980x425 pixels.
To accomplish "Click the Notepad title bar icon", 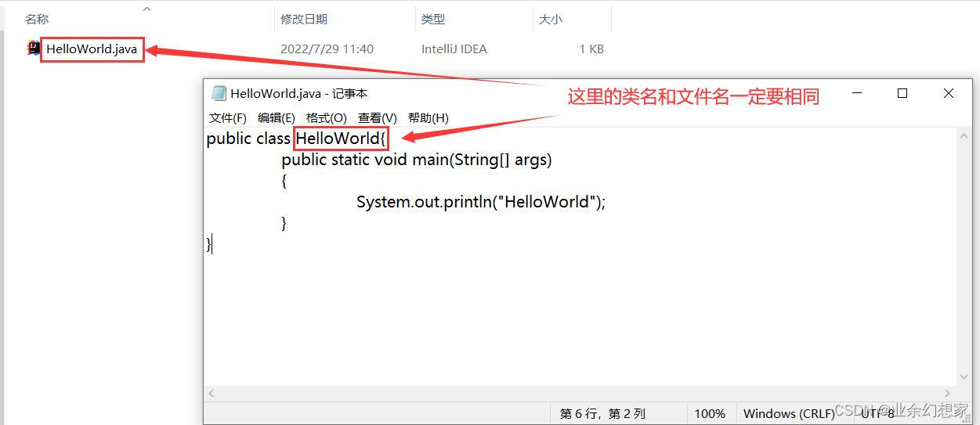I will point(219,93).
